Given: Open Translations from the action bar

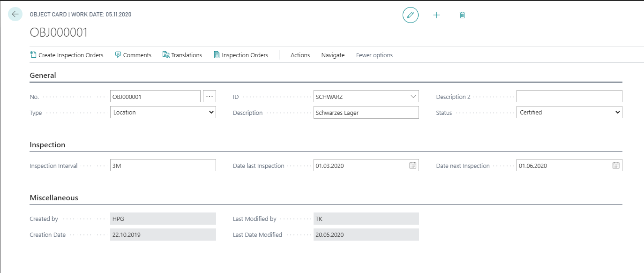Looking at the screenshot, I should pos(182,55).
